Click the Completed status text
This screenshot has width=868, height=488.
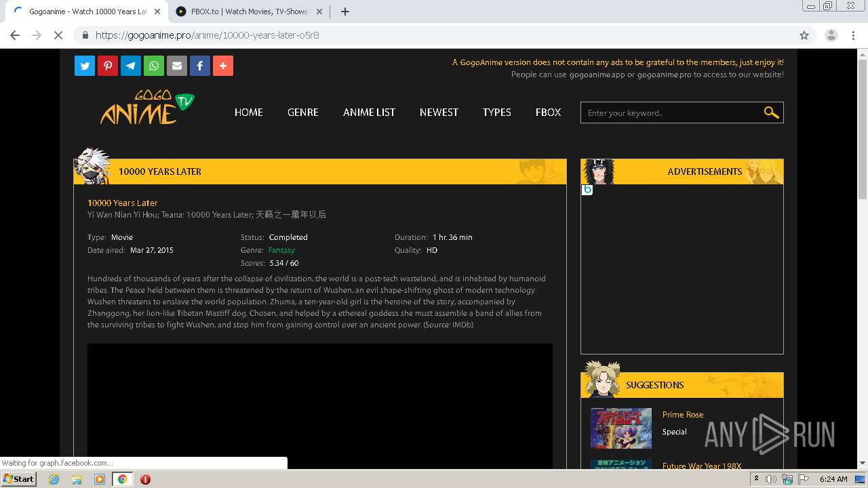pyautogui.click(x=288, y=237)
